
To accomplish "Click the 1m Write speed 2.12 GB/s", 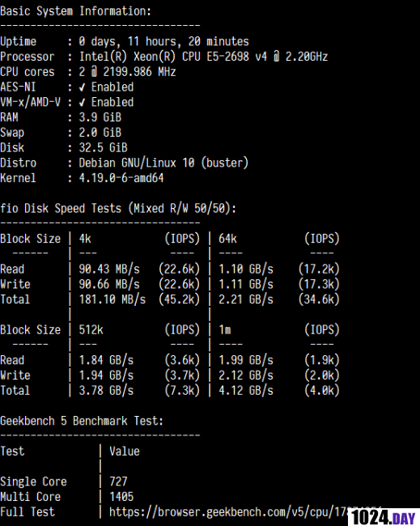I will [246, 375].
